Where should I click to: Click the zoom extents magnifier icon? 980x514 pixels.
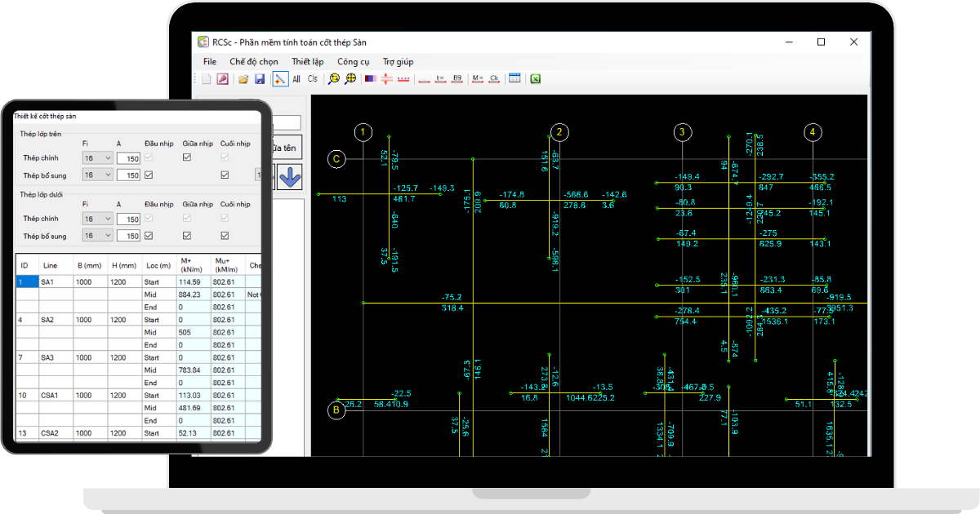click(350, 79)
